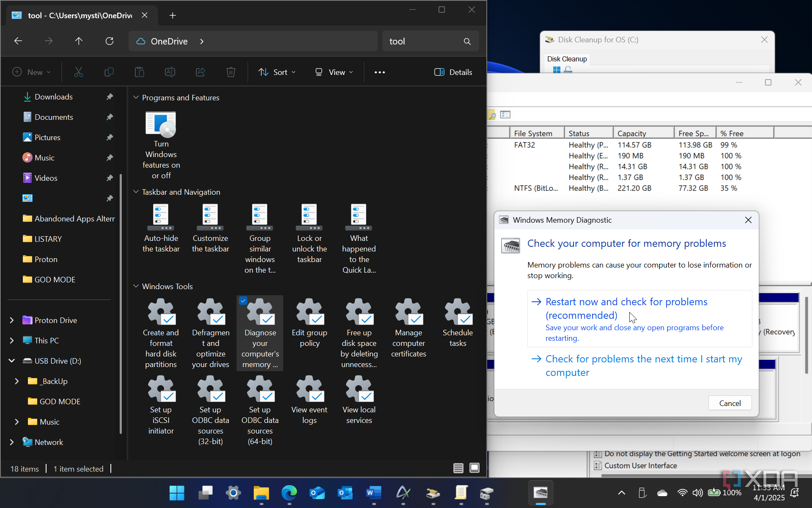Open Edit group policy tool
812x508 pixels.
click(309, 323)
